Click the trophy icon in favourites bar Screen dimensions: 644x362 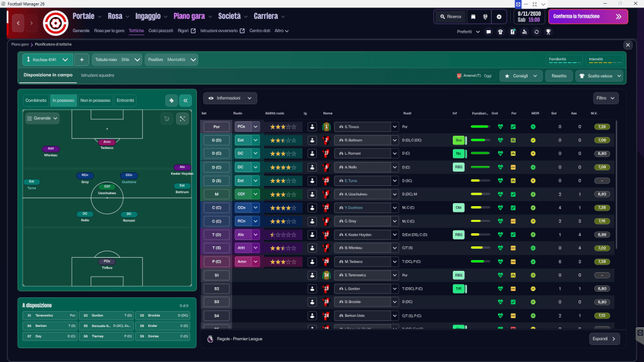[x=548, y=31]
